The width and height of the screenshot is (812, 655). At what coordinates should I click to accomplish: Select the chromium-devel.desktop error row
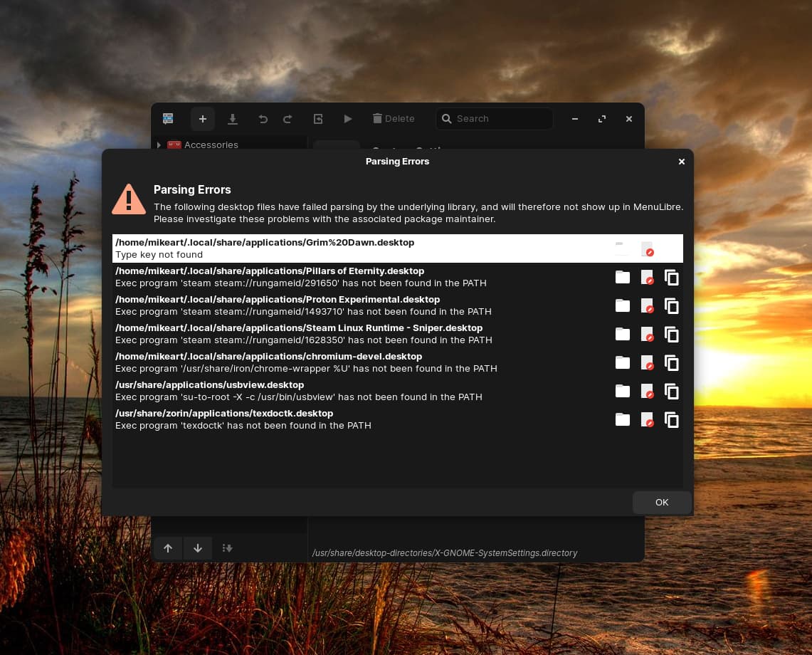point(397,362)
